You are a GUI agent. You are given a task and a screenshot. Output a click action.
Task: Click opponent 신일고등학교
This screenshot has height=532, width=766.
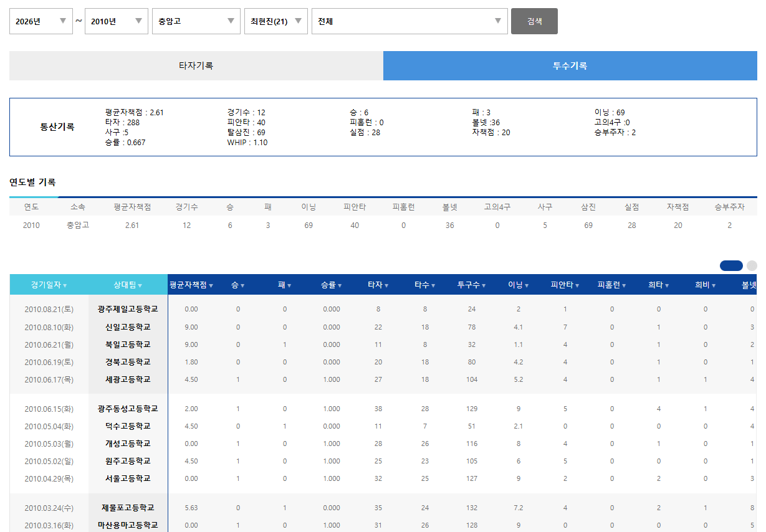(x=128, y=327)
